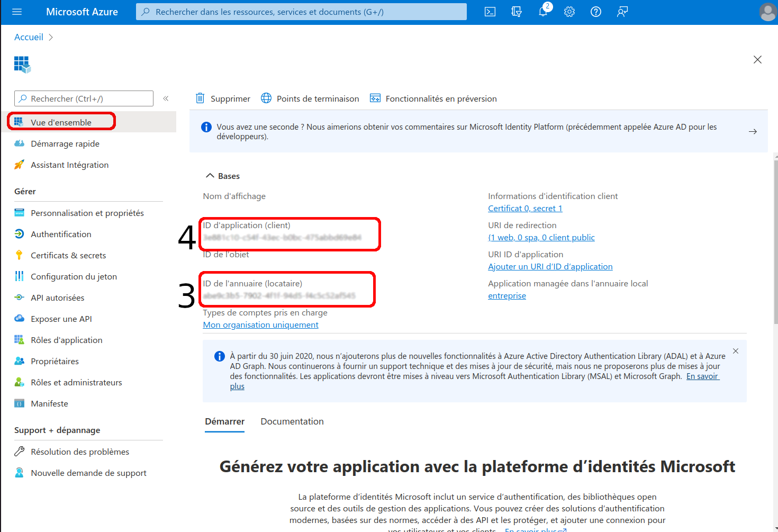This screenshot has width=778, height=532.
Task: Click the Personnalisation et propriétés icon
Action: pos(20,213)
